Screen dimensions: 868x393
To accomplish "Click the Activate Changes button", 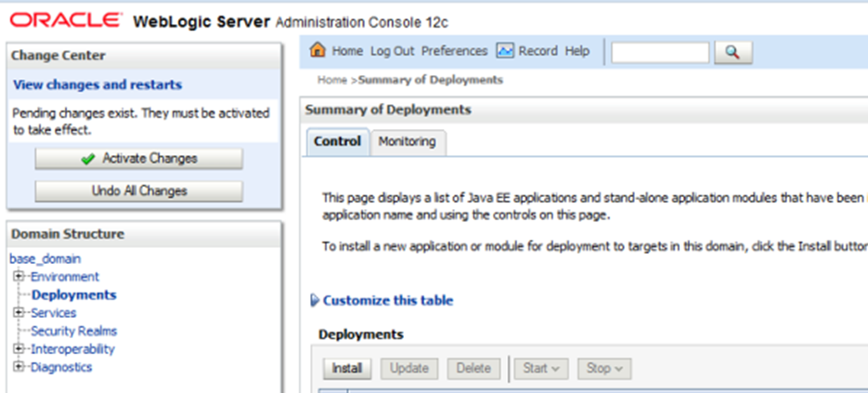I will [139, 159].
